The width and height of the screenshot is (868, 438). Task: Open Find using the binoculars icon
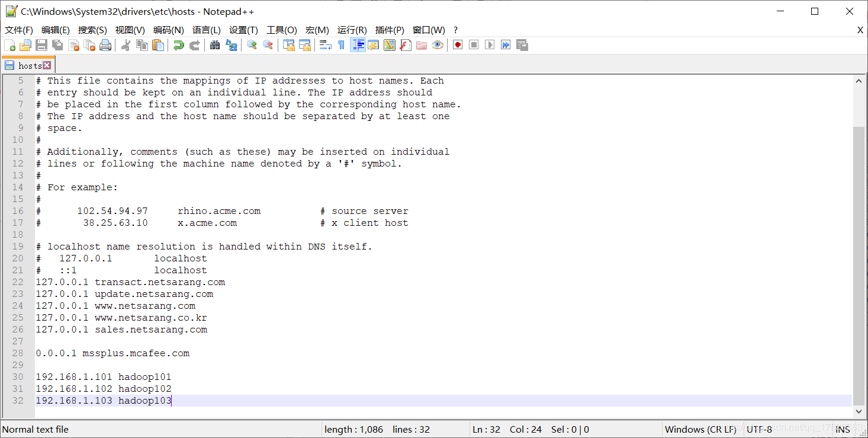(x=215, y=45)
